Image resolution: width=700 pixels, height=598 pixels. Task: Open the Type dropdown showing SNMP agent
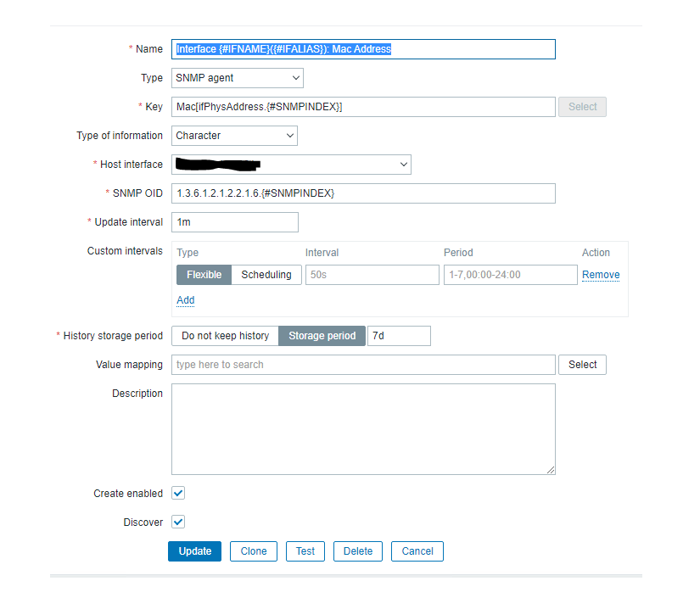pos(237,78)
